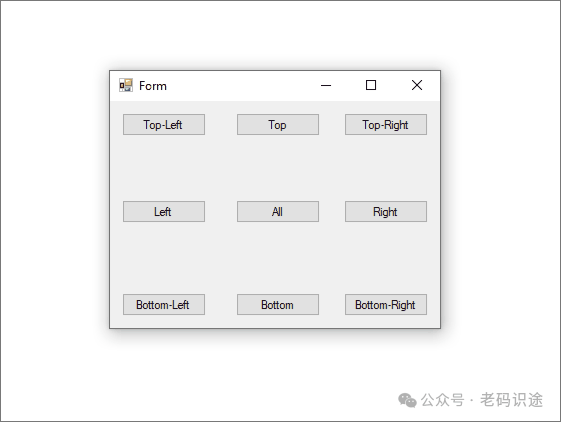
Task: Click the Top button
Action: (278, 125)
